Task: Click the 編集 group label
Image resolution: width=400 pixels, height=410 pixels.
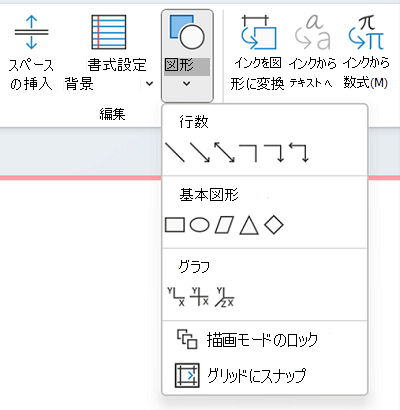Action: pos(112,114)
